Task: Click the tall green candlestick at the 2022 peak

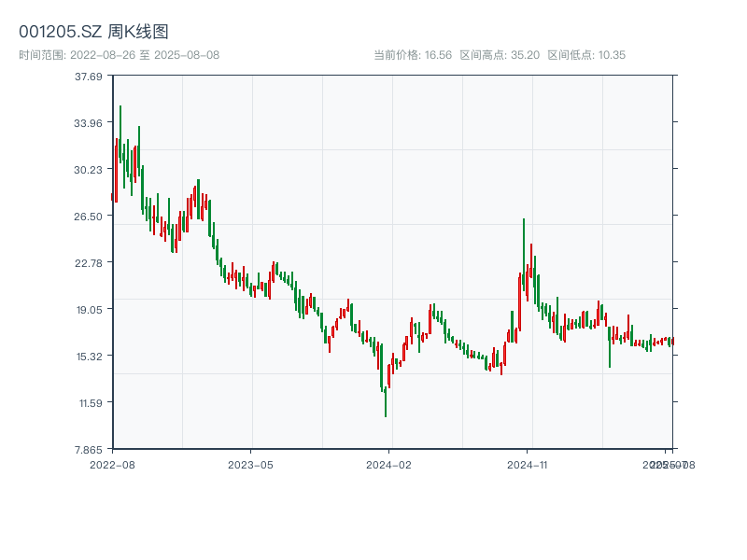Action: click(x=120, y=134)
